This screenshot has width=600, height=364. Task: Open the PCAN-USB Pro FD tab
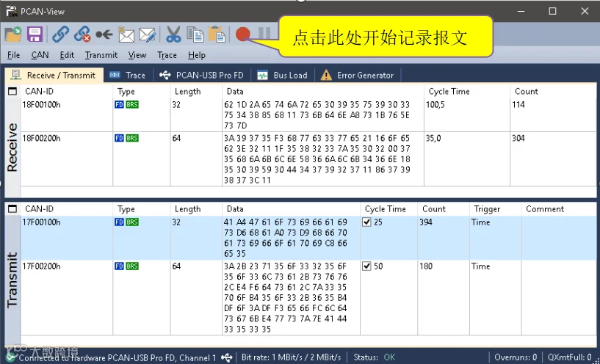(201, 76)
